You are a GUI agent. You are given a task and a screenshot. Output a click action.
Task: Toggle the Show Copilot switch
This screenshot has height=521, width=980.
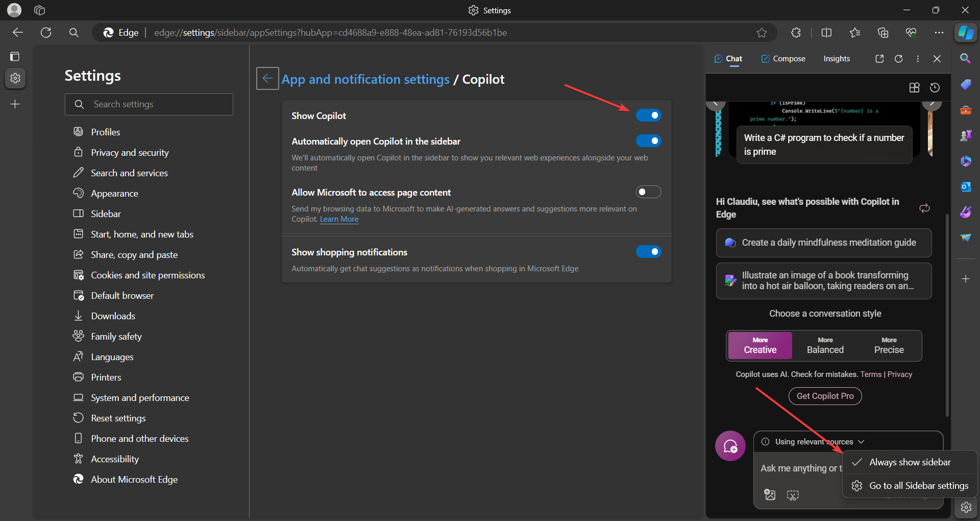coord(648,115)
